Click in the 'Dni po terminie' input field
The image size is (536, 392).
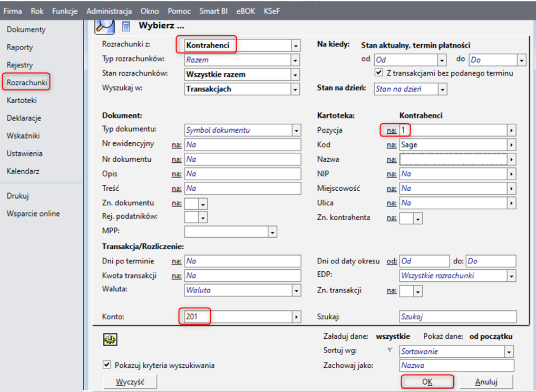243,261
